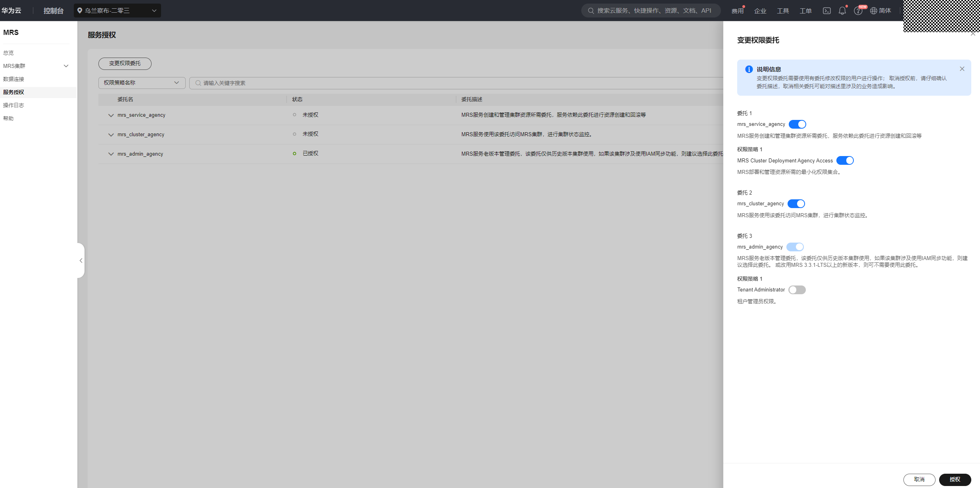The image size is (980, 488).
Task: Open the 企业 top menu
Action: [760, 11]
